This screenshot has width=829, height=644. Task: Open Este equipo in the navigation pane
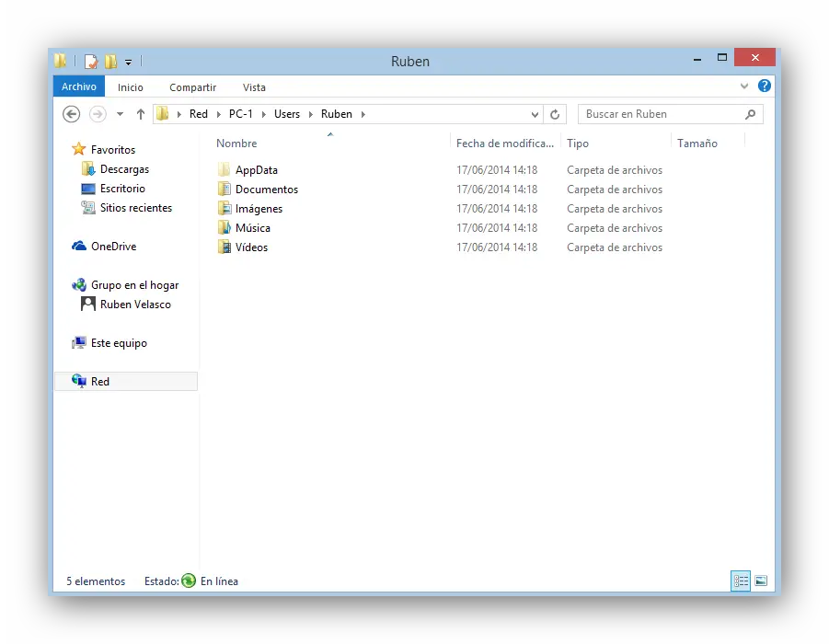[119, 343]
